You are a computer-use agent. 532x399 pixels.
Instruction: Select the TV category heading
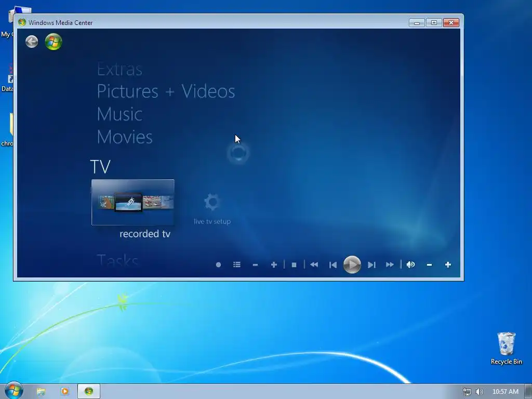tap(100, 167)
